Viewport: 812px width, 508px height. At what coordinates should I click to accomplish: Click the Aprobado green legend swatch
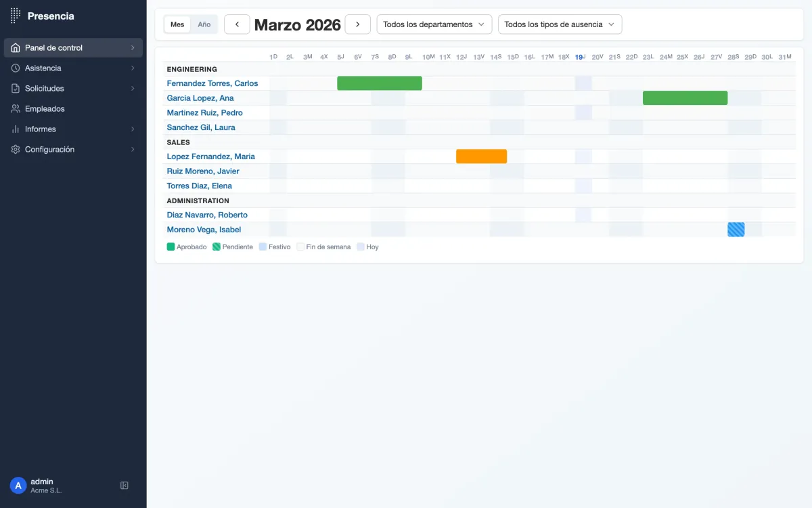171,247
